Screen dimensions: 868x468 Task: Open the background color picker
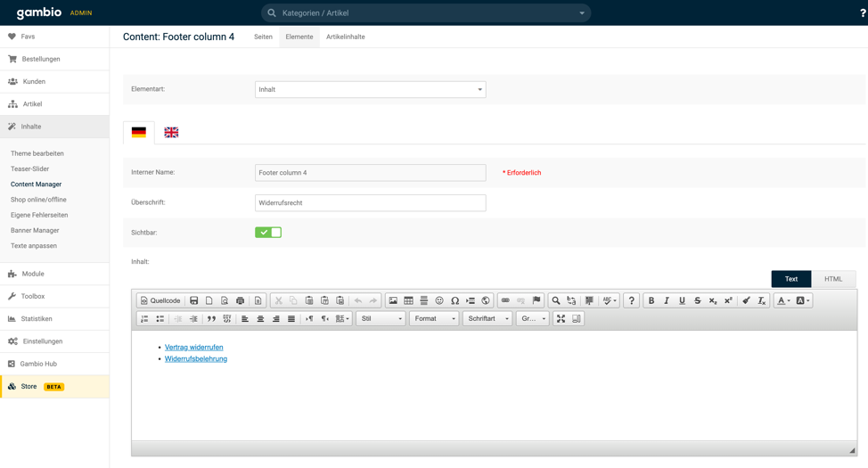point(803,300)
